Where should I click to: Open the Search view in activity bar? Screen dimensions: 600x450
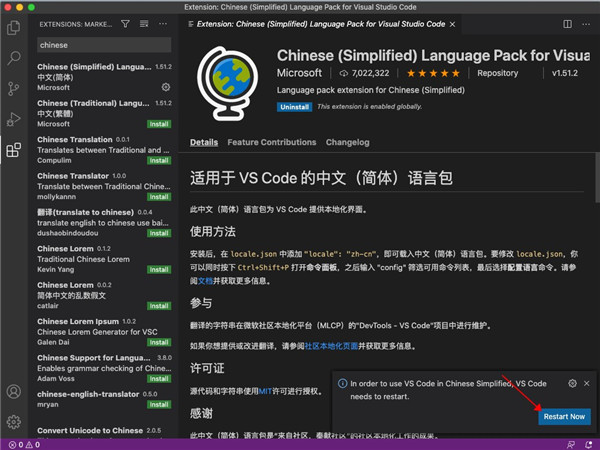13,58
